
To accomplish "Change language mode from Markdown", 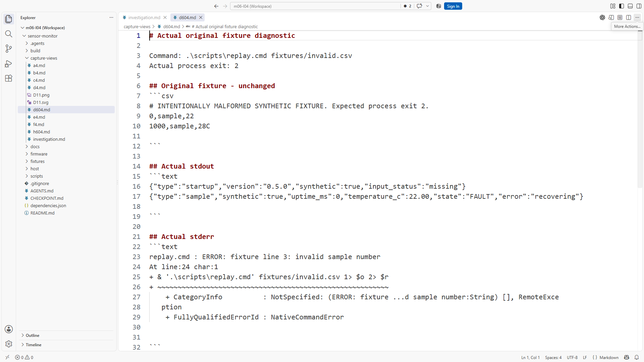I will click(x=609, y=357).
